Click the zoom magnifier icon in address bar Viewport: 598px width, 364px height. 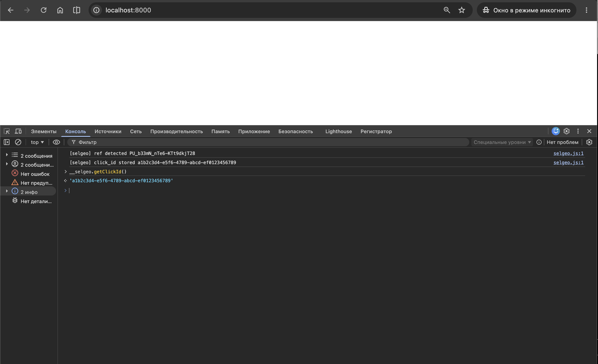point(447,10)
